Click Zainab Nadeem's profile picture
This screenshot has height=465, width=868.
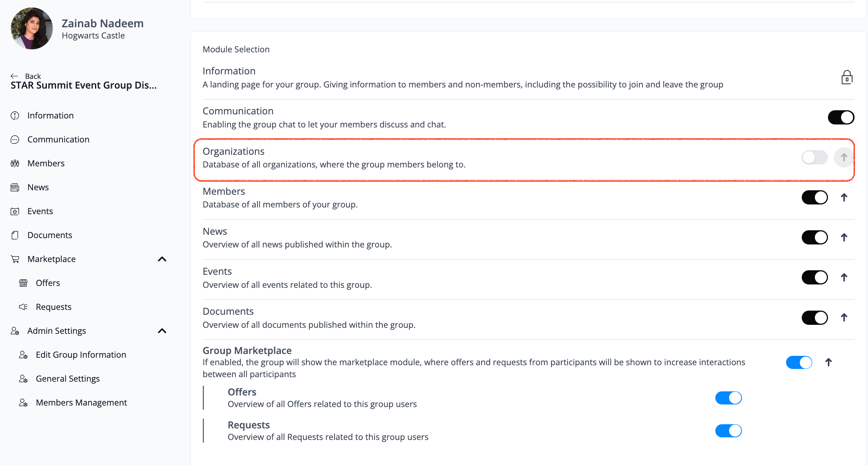32,28
